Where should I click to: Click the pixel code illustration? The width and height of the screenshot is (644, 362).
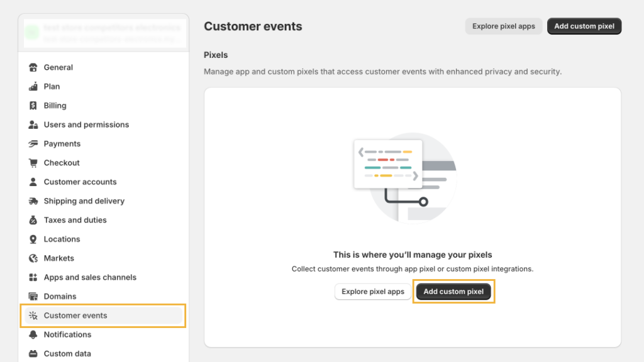pyautogui.click(x=406, y=177)
